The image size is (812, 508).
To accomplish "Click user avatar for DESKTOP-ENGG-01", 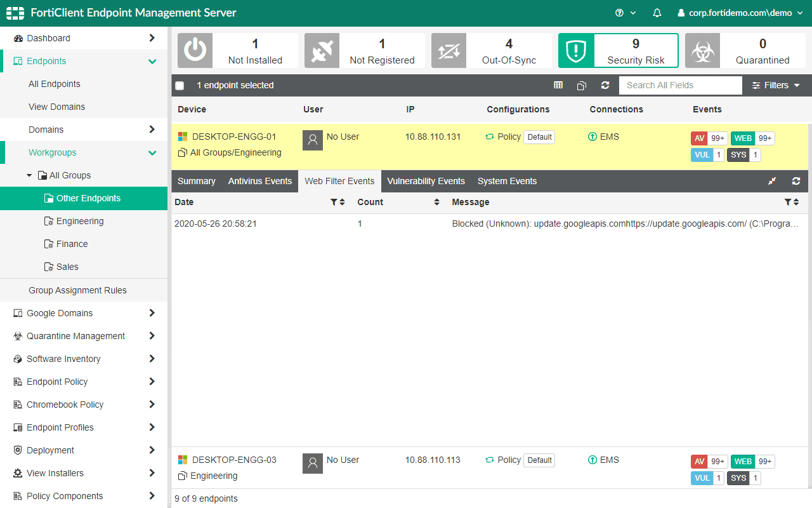I will pyautogui.click(x=313, y=140).
